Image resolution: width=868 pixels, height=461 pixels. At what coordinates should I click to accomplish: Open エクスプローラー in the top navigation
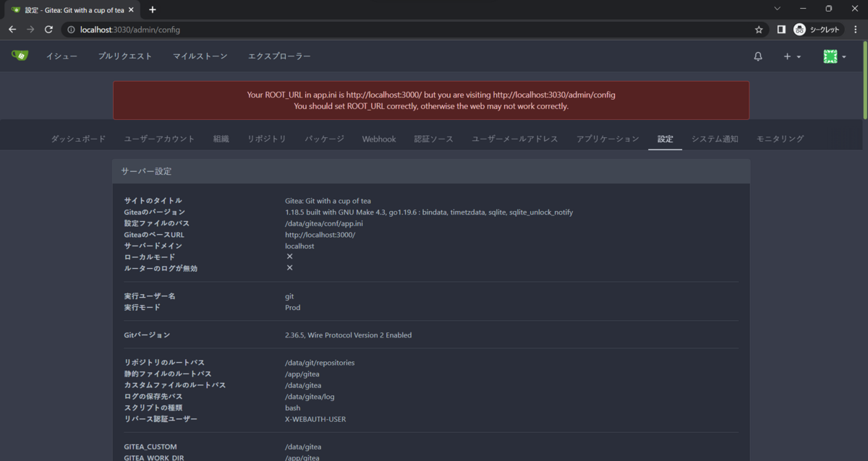click(x=279, y=56)
